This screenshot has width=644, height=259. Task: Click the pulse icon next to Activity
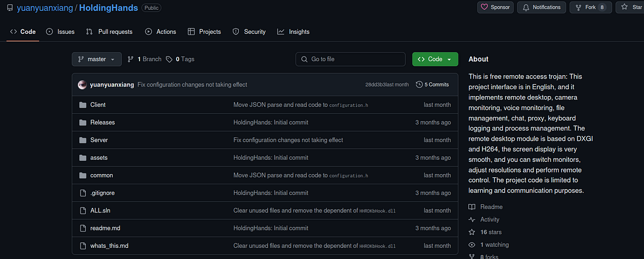472,219
